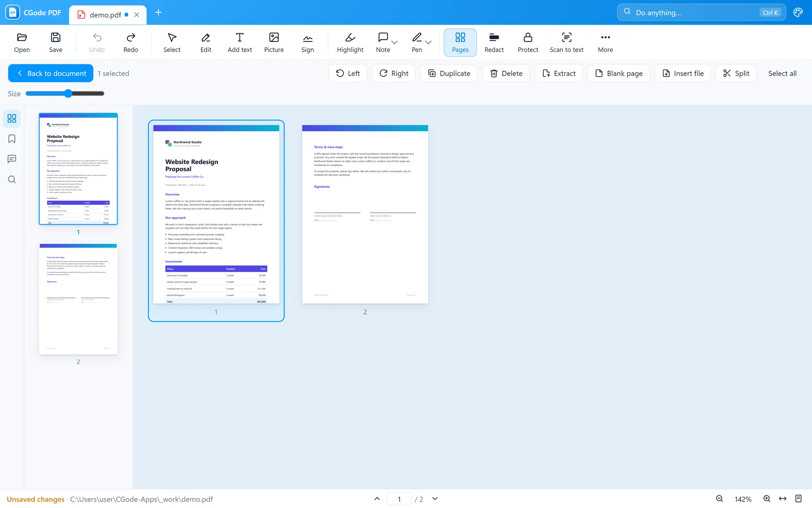Activate the Select tool
812x508 pixels.
click(x=172, y=43)
